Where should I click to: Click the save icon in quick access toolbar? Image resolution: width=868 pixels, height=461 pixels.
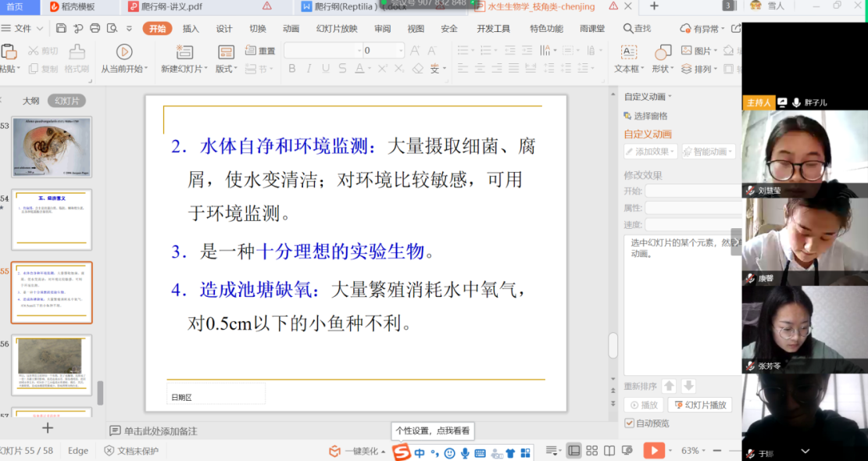pos(61,28)
